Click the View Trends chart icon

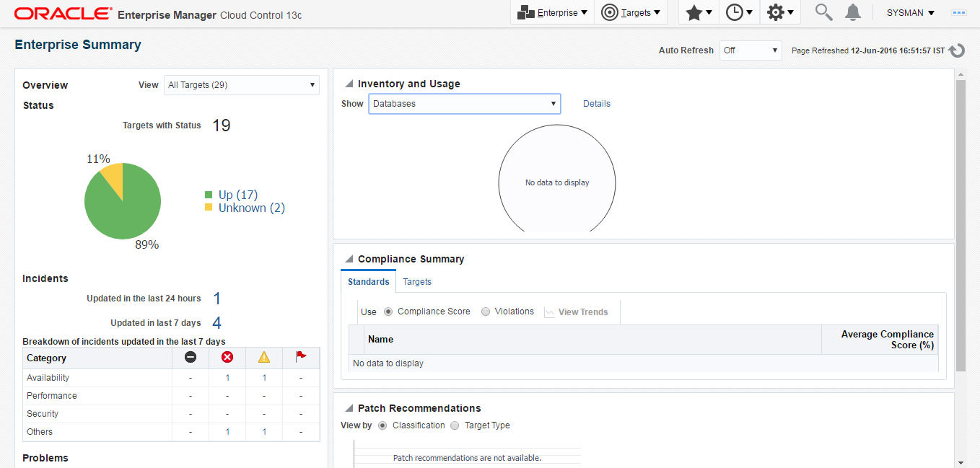click(550, 312)
